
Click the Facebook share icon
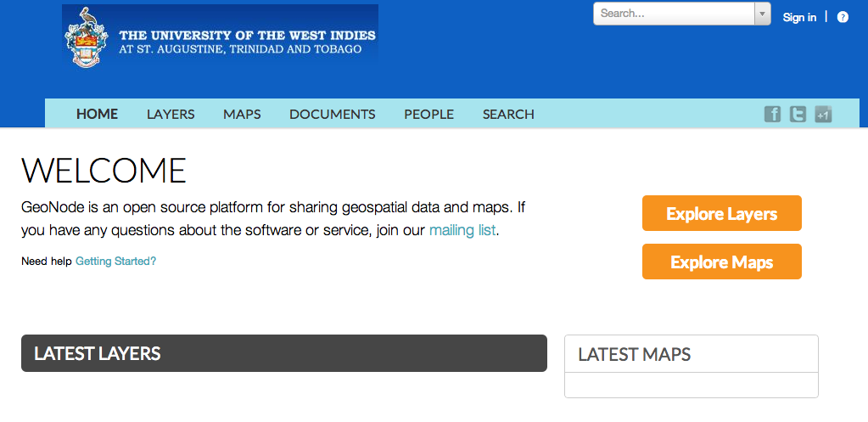[x=772, y=114]
